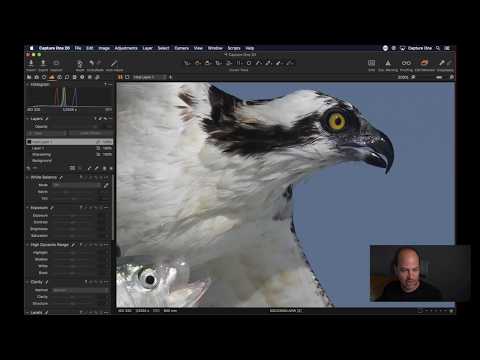Open the Layer menu
480x360 pixels.
click(147, 48)
